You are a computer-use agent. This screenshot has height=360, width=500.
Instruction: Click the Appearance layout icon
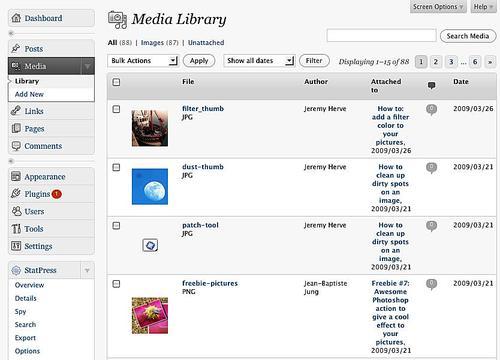(16, 176)
